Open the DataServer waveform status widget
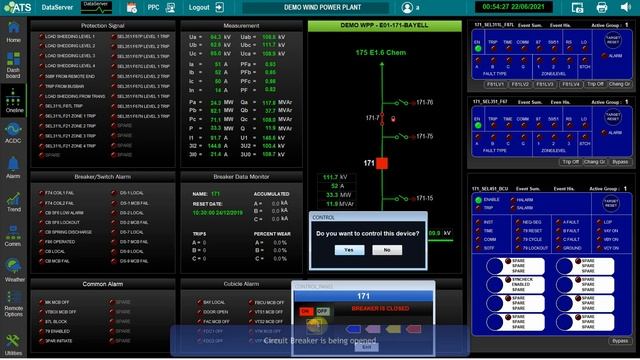Screen dimensions: 640x360 coord(96,7)
